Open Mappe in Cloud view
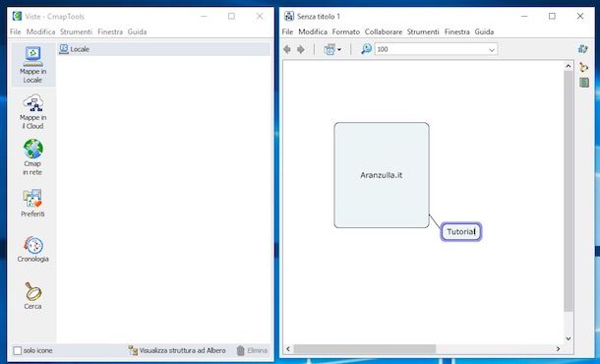600x364 pixels. pos(33,111)
